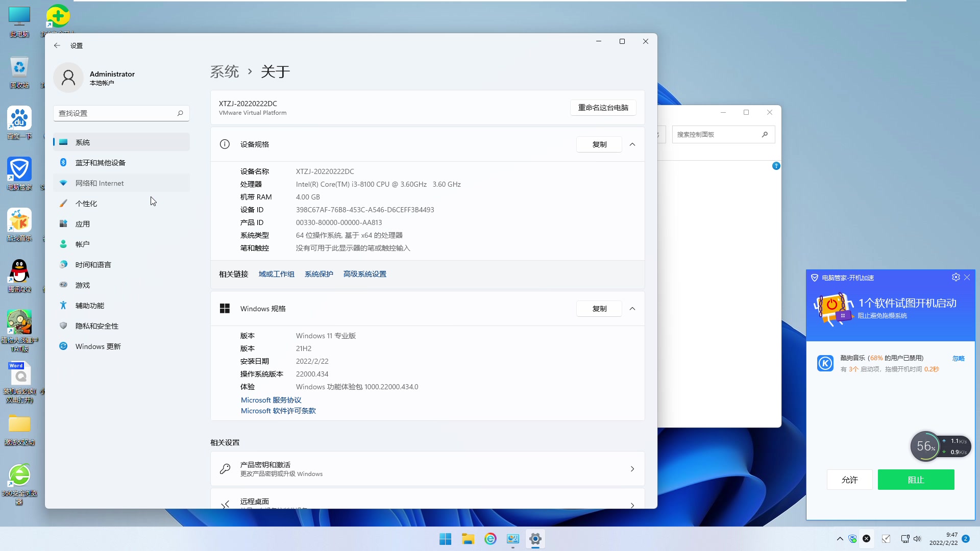The image size is (980, 551).
Task: Click the 56% memory usage floating ball
Action: point(925,446)
